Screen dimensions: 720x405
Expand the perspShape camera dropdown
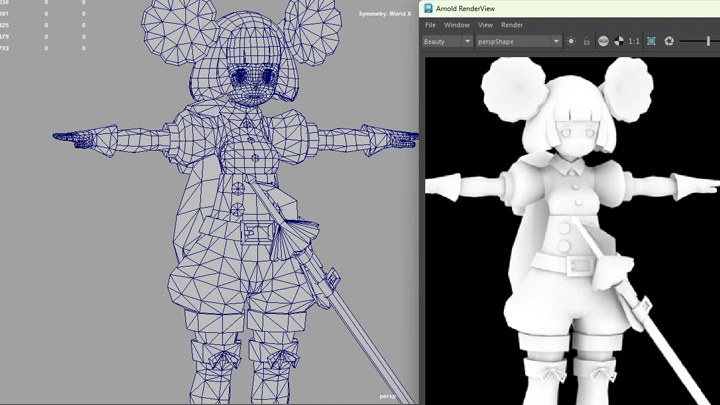pos(518,41)
